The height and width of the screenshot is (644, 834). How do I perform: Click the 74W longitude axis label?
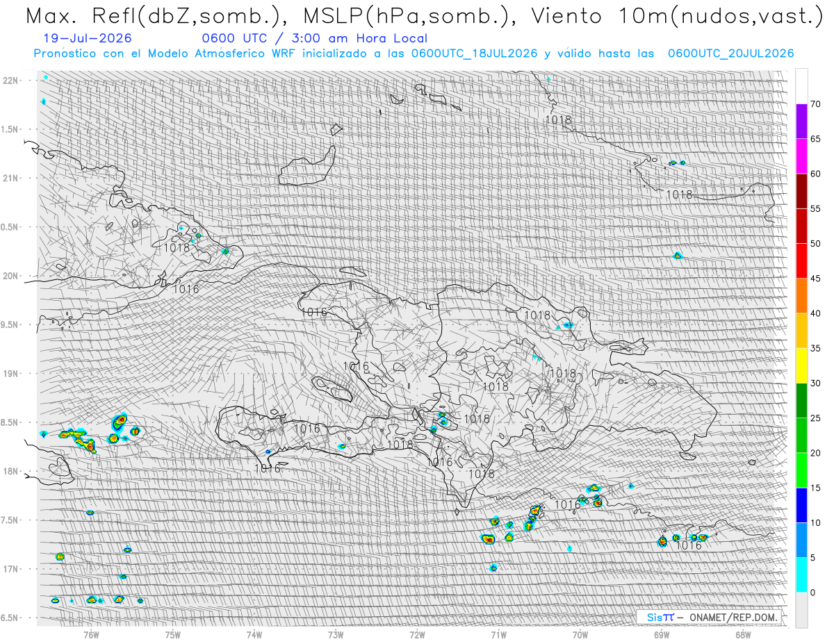[254, 635]
